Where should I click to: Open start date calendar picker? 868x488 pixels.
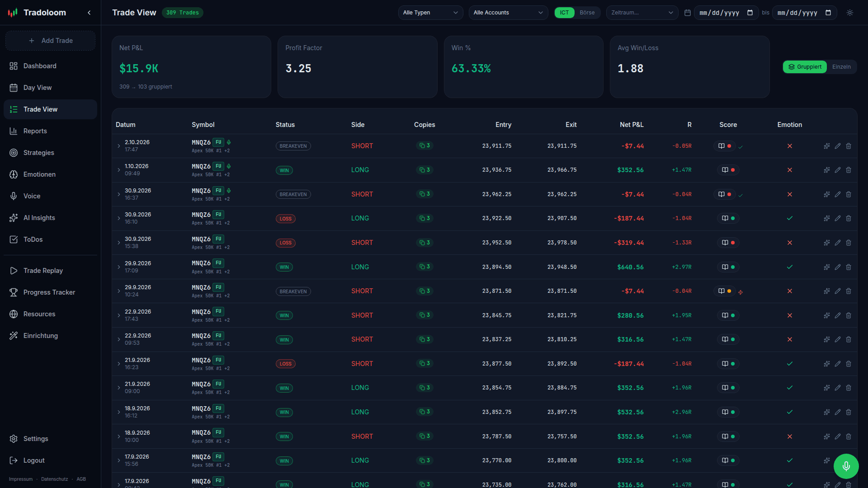tap(750, 13)
